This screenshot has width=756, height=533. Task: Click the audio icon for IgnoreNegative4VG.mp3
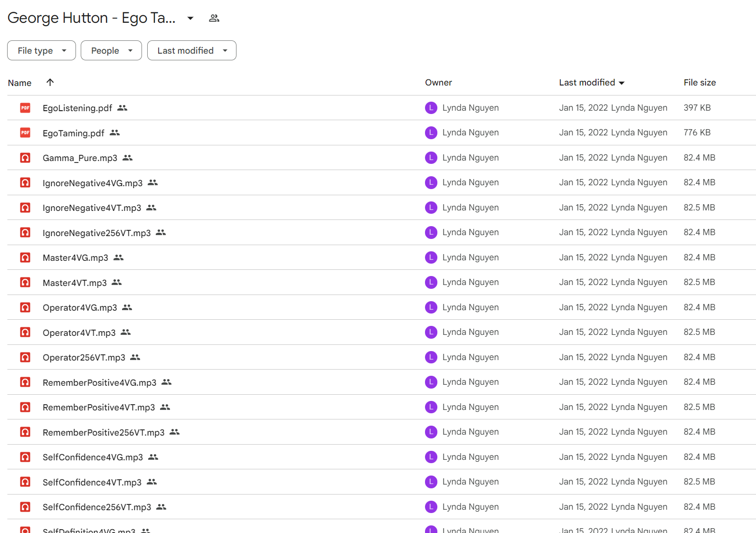[x=25, y=182]
